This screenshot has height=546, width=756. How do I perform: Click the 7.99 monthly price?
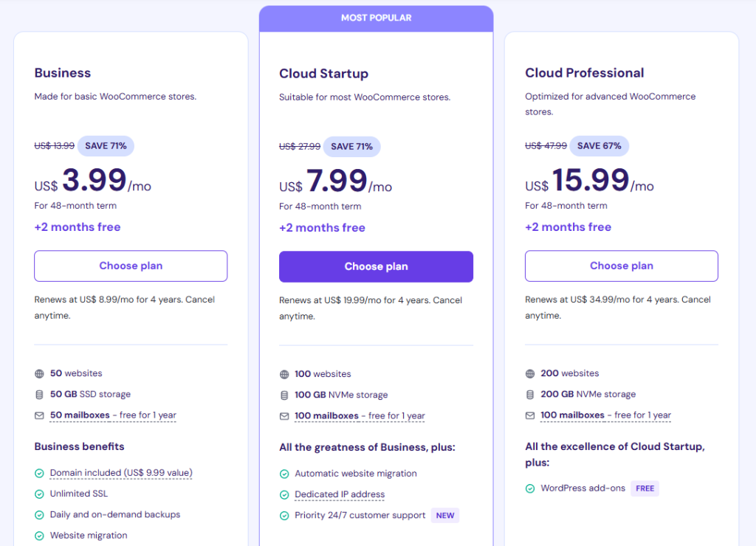(x=337, y=181)
